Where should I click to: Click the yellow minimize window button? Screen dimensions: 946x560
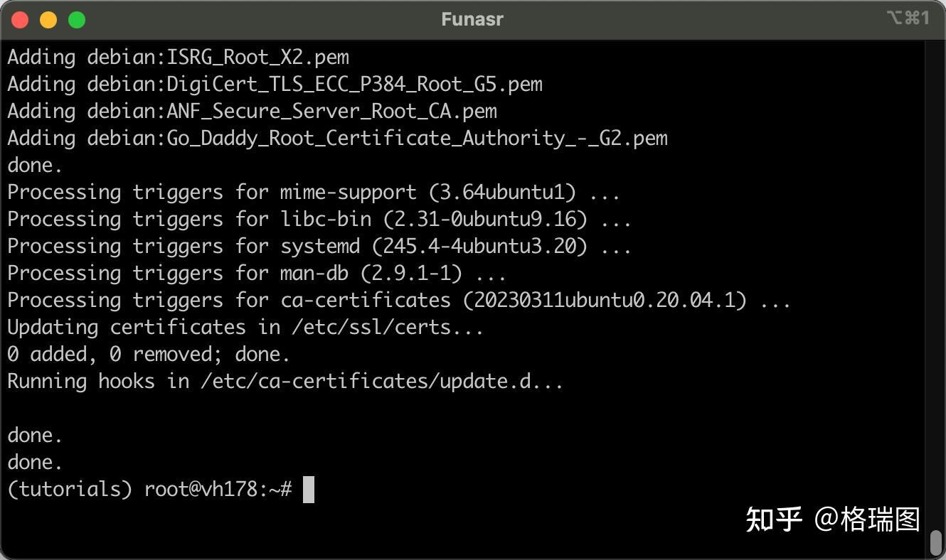(49, 19)
